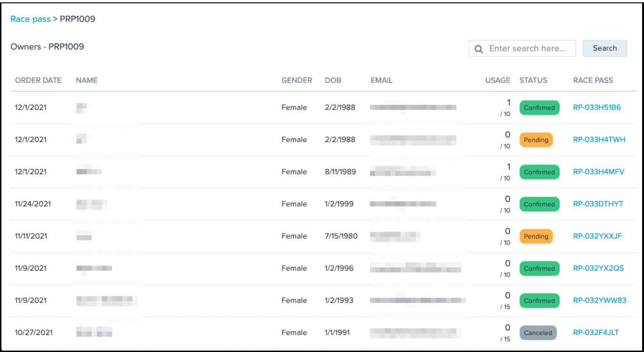The height and width of the screenshot is (352, 644).
Task: Focus the Enter search here input
Action: click(x=523, y=48)
